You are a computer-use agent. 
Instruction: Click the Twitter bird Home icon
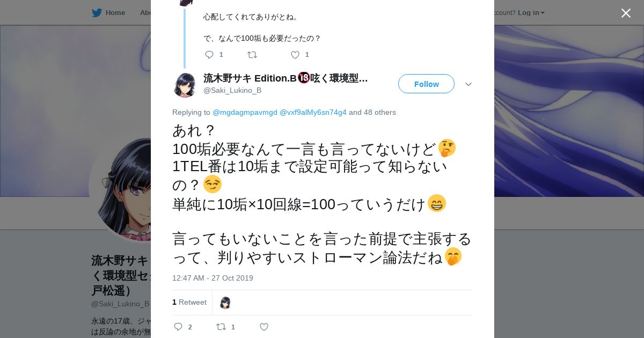pyautogui.click(x=97, y=13)
